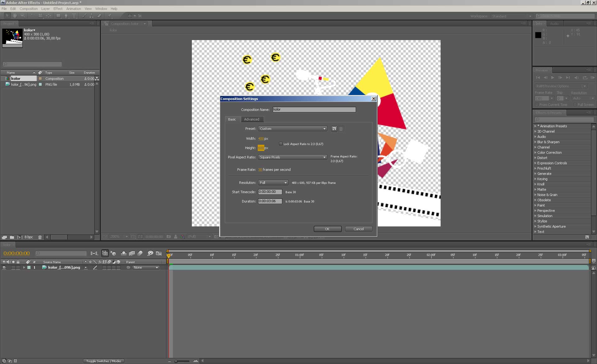Click OK to confirm Composition Settings
The image size is (597, 364).
(x=327, y=229)
